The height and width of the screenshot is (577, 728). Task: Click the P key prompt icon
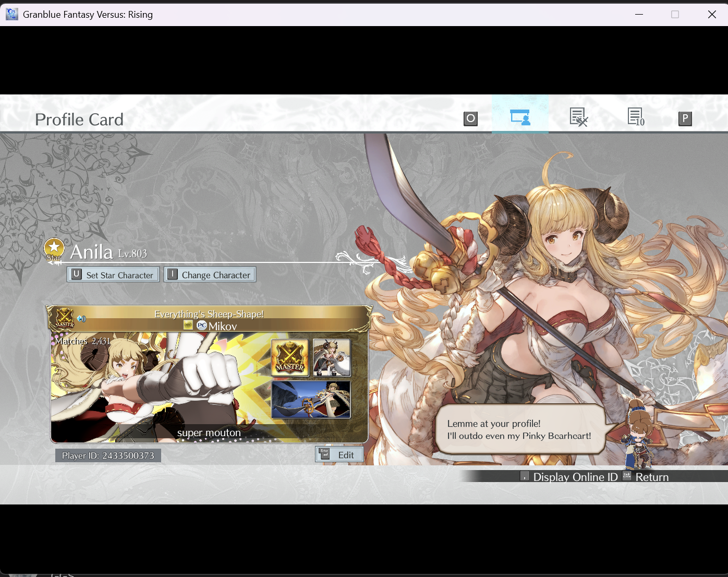pyautogui.click(x=685, y=119)
